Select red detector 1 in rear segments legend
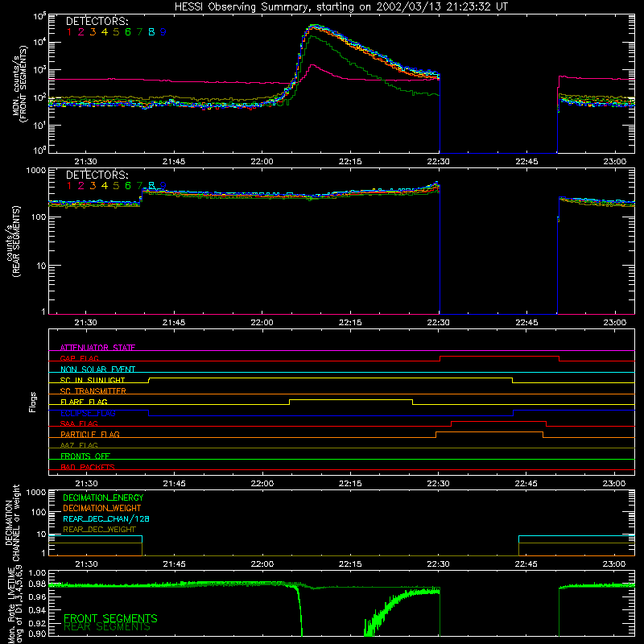The width and height of the screenshot is (644, 644). [x=69, y=186]
